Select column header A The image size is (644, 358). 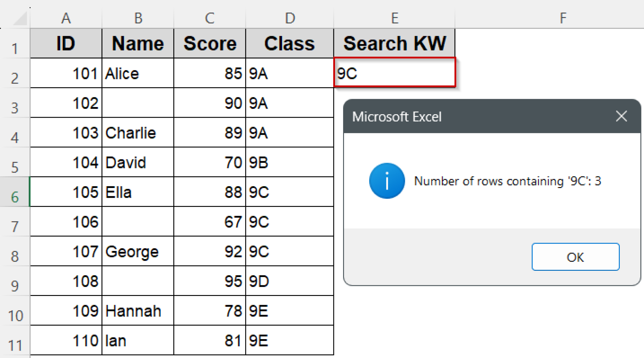click(66, 18)
